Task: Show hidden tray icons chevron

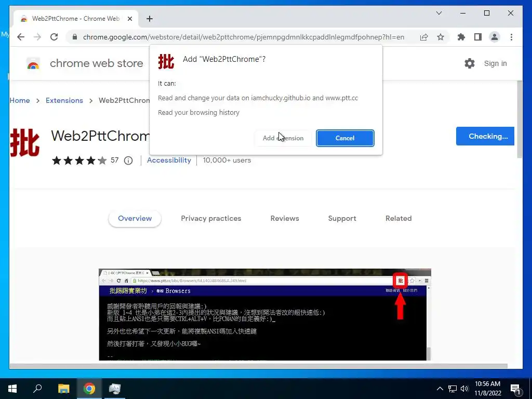Action: pyautogui.click(x=440, y=389)
